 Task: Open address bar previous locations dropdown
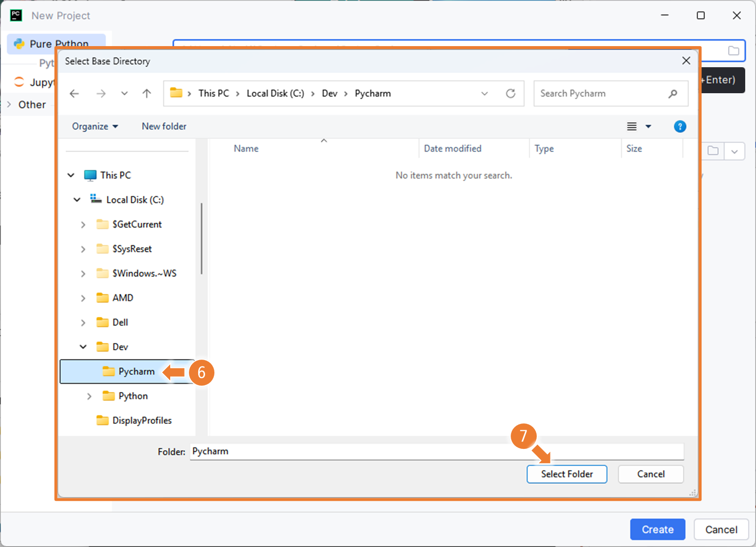(x=485, y=93)
